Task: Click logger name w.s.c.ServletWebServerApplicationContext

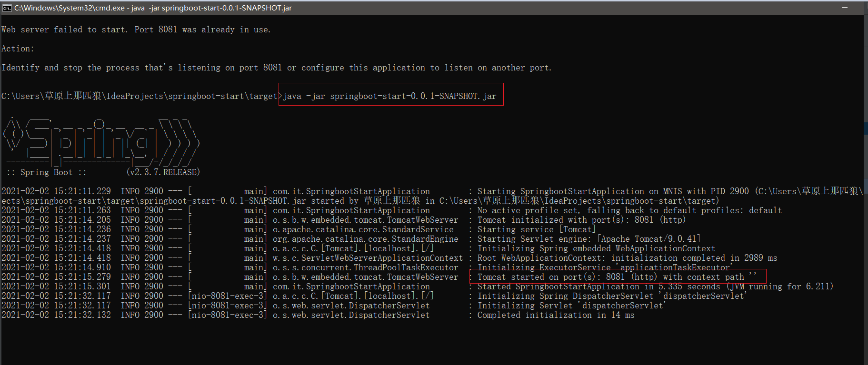Action: click(368, 258)
